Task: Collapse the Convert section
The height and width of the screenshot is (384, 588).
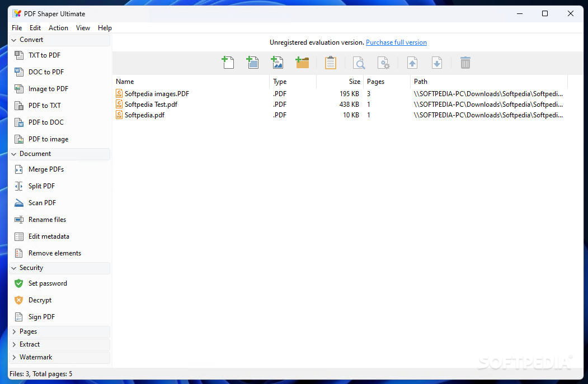Action: [x=59, y=40]
